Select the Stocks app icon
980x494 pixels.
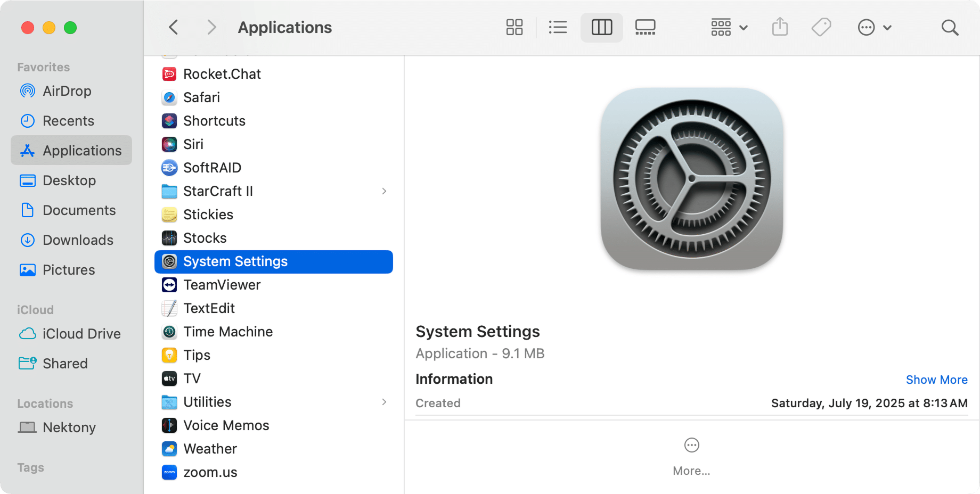pyautogui.click(x=169, y=238)
